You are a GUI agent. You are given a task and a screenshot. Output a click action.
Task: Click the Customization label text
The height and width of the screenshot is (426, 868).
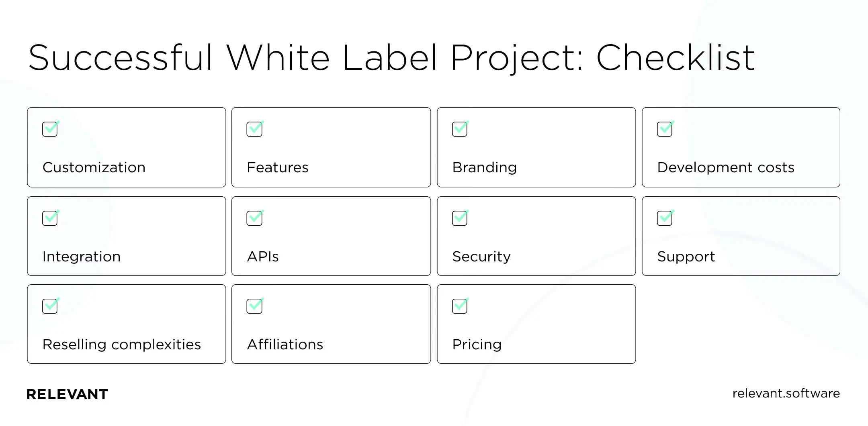point(94,167)
